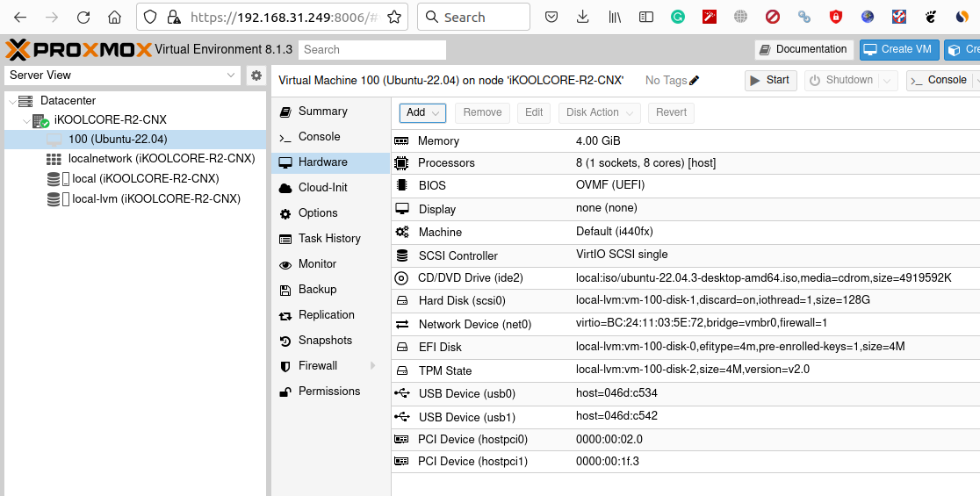Screen dimensions: 980x496
Task: Select the usb0 USB icon
Action: (402, 393)
